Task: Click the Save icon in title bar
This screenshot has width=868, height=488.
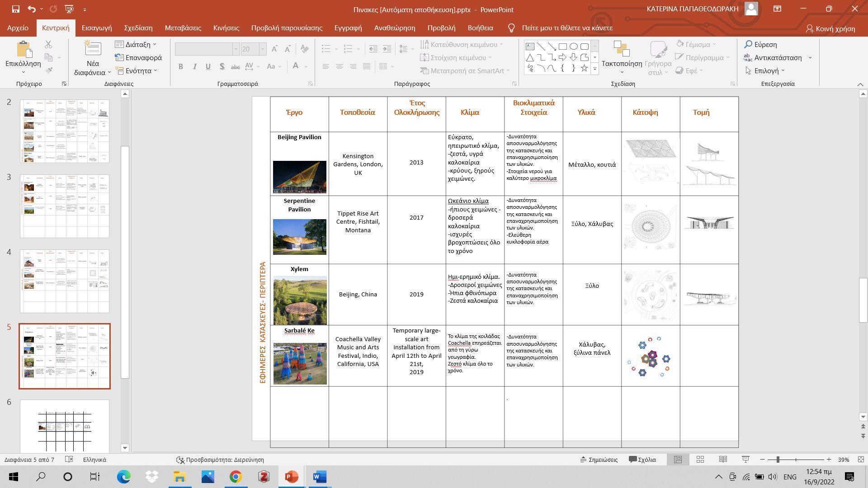Action: pyautogui.click(x=15, y=9)
